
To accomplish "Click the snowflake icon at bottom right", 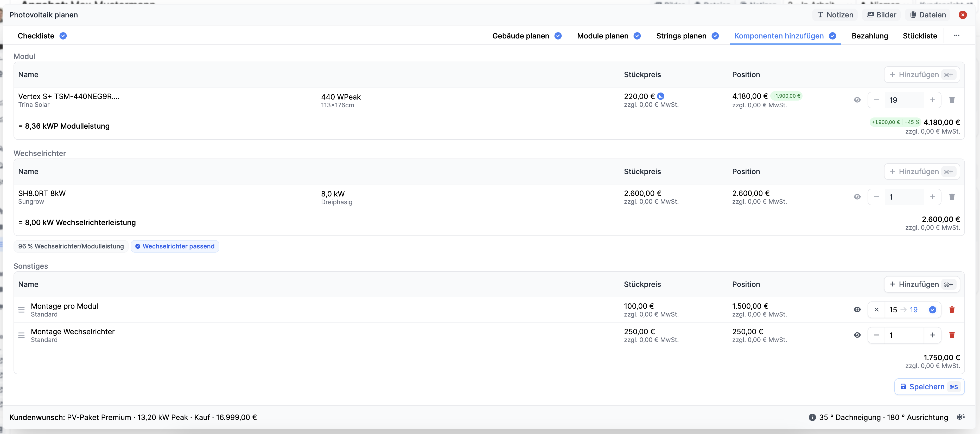I will [x=960, y=417].
